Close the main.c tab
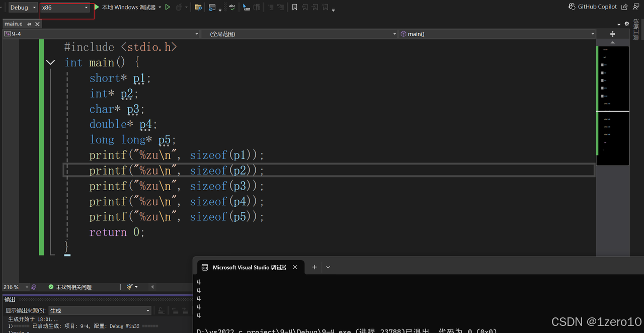The width and height of the screenshot is (644, 333). (x=38, y=24)
